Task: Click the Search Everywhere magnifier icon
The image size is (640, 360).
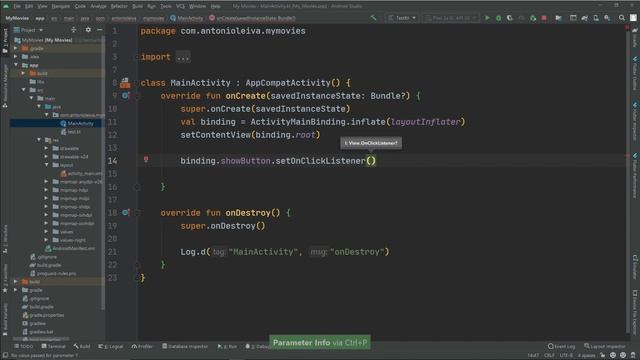Action: [x=622, y=18]
